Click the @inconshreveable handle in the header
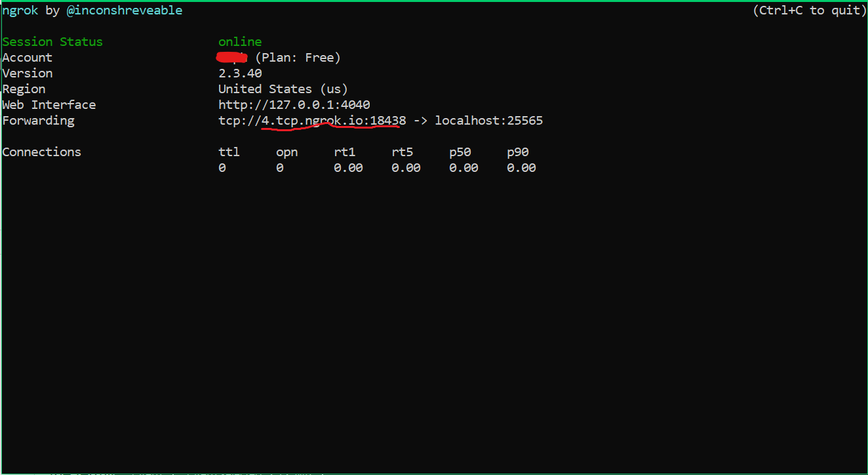Image resolution: width=868 pixels, height=475 pixels. point(125,10)
